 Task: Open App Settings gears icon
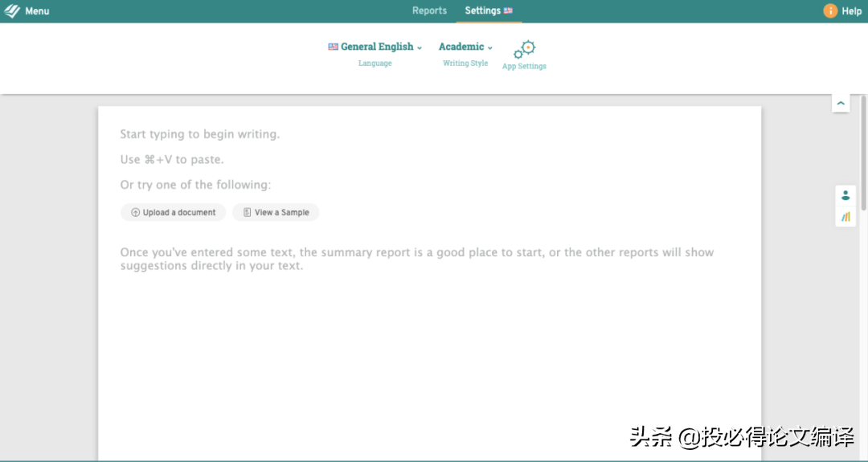(524, 49)
